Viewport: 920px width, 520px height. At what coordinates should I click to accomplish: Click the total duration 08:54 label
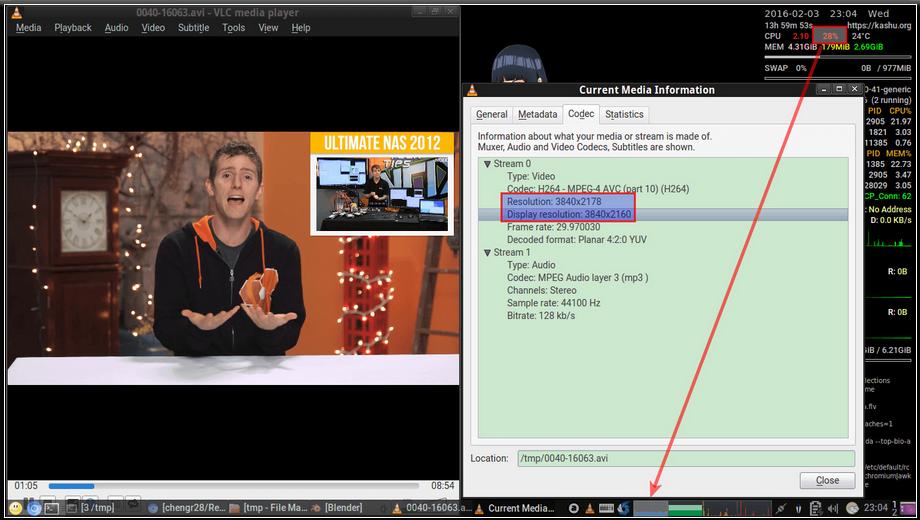(442, 486)
